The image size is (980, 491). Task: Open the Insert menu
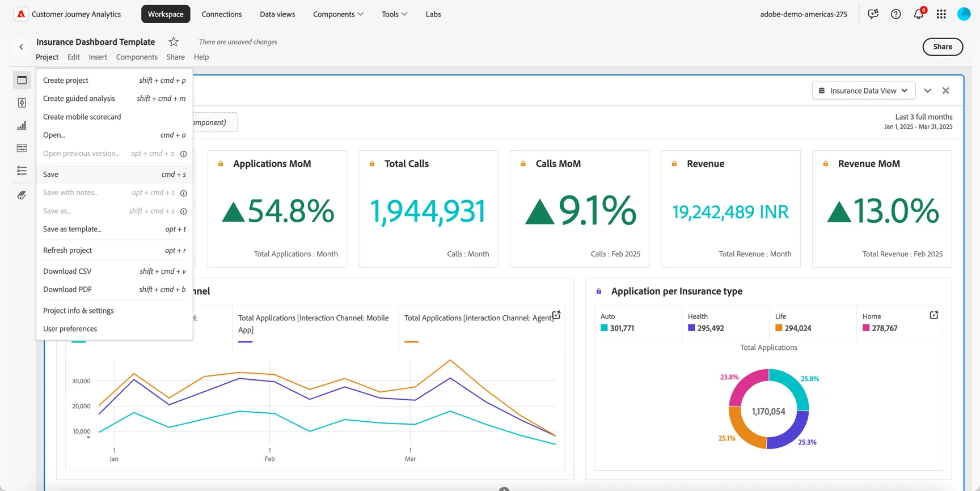pyautogui.click(x=98, y=57)
